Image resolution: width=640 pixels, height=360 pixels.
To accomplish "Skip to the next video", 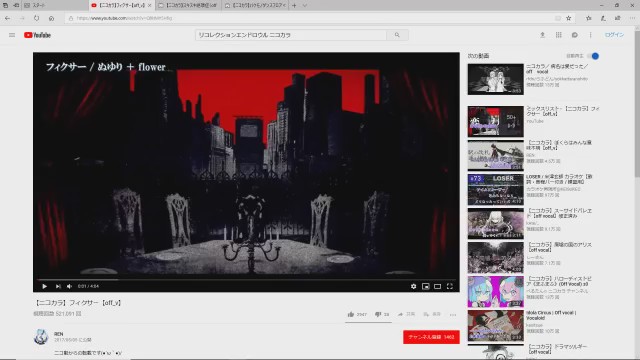I will click(58, 287).
